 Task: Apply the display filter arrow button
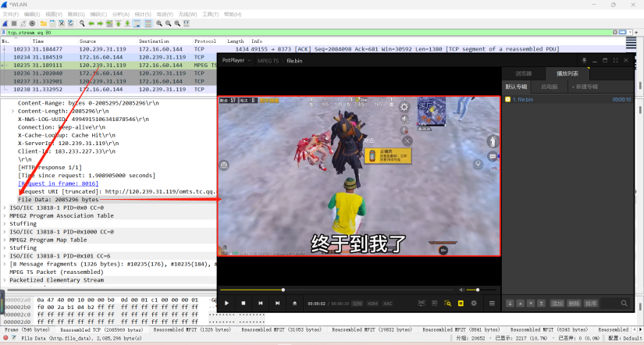[x=623, y=32]
